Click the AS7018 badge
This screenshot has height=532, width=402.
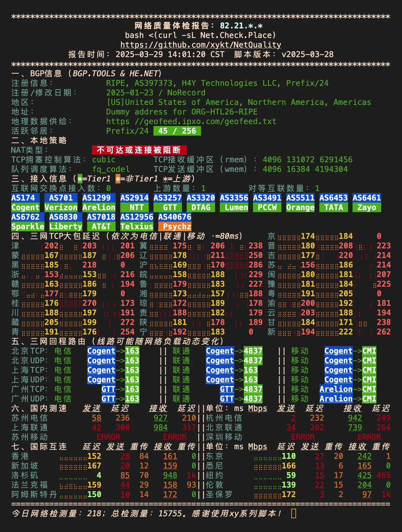point(101,217)
